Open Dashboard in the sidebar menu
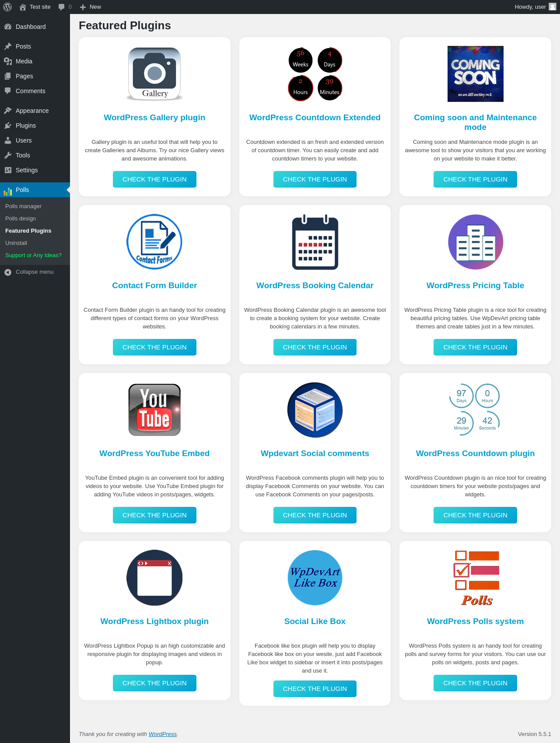The height and width of the screenshot is (743, 560). (35, 27)
